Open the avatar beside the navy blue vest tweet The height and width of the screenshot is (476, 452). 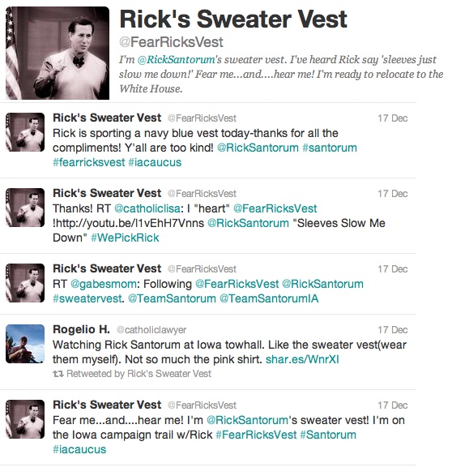coord(25,132)
